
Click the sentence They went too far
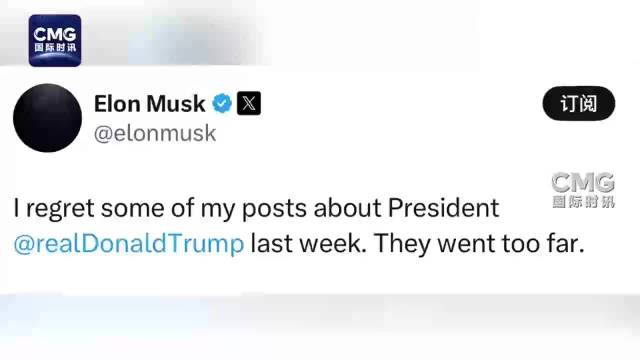point(479,244)
